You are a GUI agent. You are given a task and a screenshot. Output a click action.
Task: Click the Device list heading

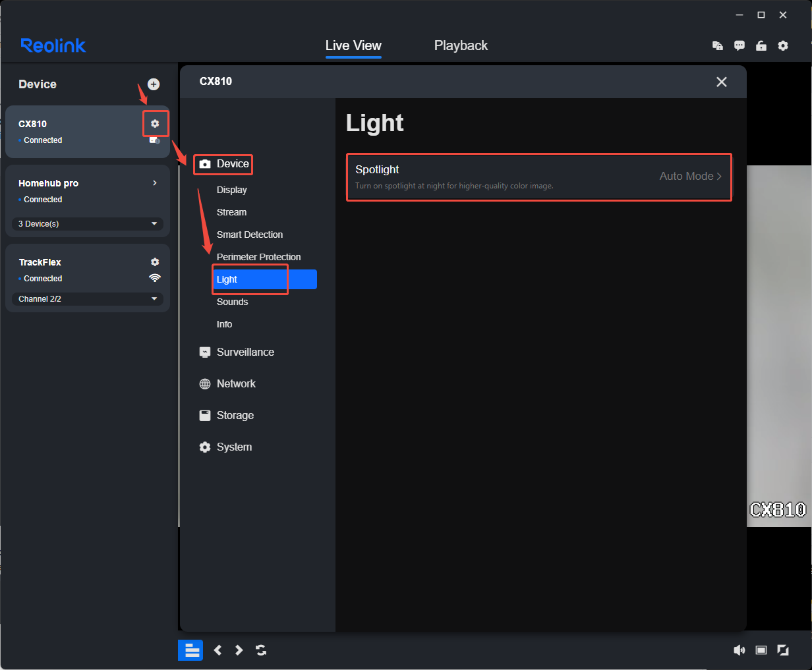coord(38,84)
